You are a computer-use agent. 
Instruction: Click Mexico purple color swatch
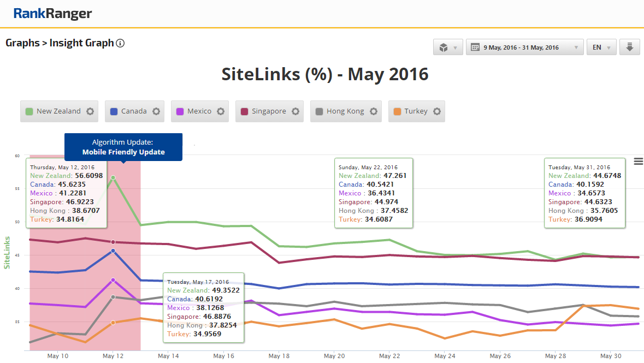[180, 111]
